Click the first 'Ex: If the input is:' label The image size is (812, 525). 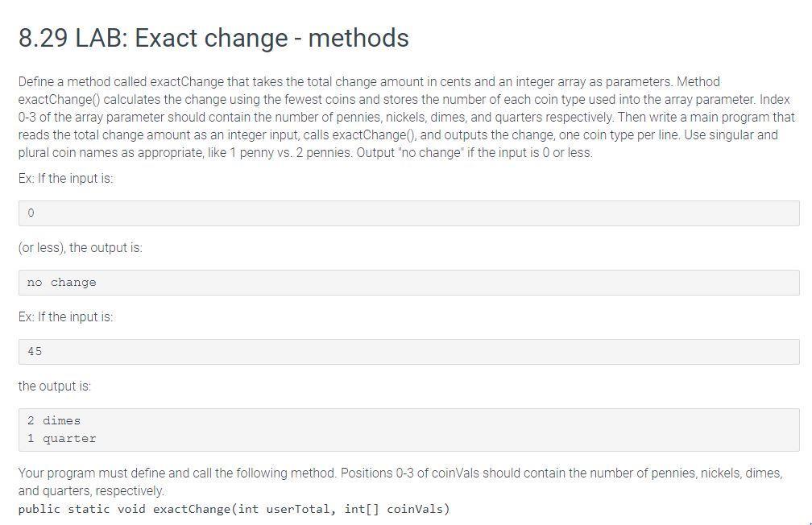pos(66,179)
